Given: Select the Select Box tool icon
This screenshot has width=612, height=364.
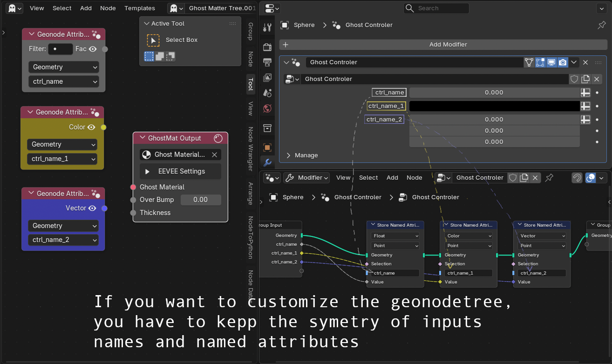Looking at the screenshot, I should coord(153,40).
